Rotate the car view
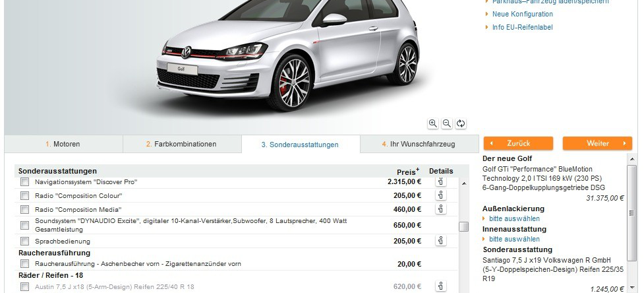This screenshot has width=644, height=293. click(x=461, y=123)
